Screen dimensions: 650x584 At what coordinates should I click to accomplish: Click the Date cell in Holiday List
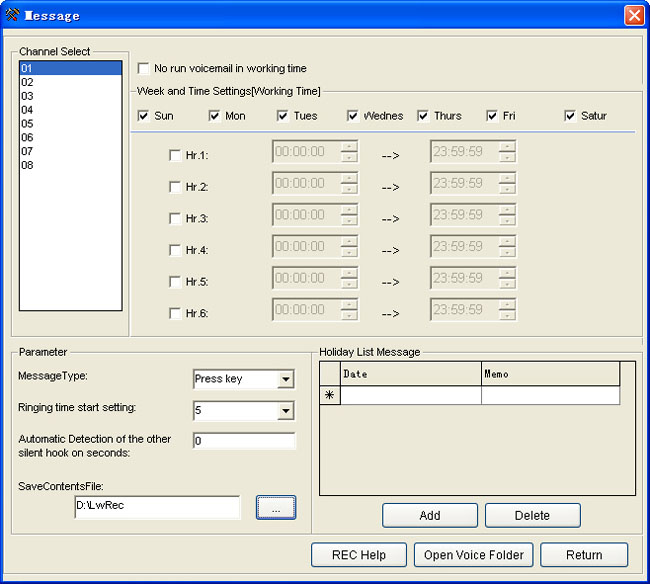[x=410, y=396]
